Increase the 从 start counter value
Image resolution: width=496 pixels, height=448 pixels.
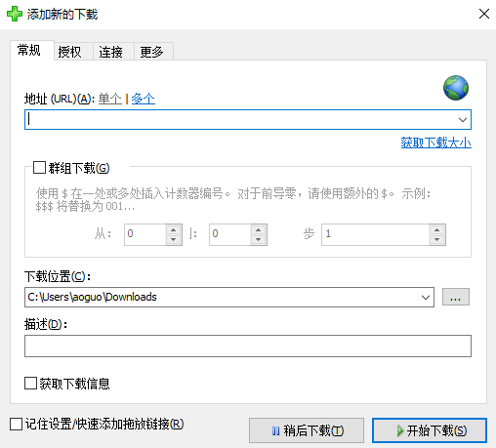pos(173,229)
